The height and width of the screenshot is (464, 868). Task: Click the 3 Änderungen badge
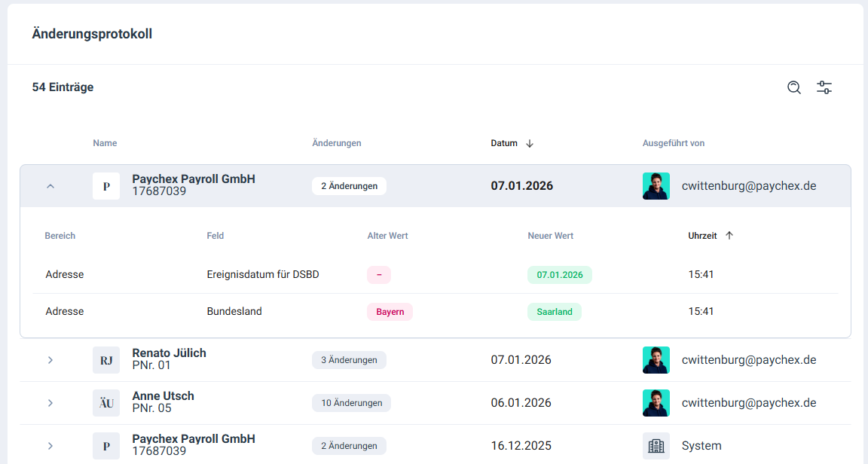point(349,360)
